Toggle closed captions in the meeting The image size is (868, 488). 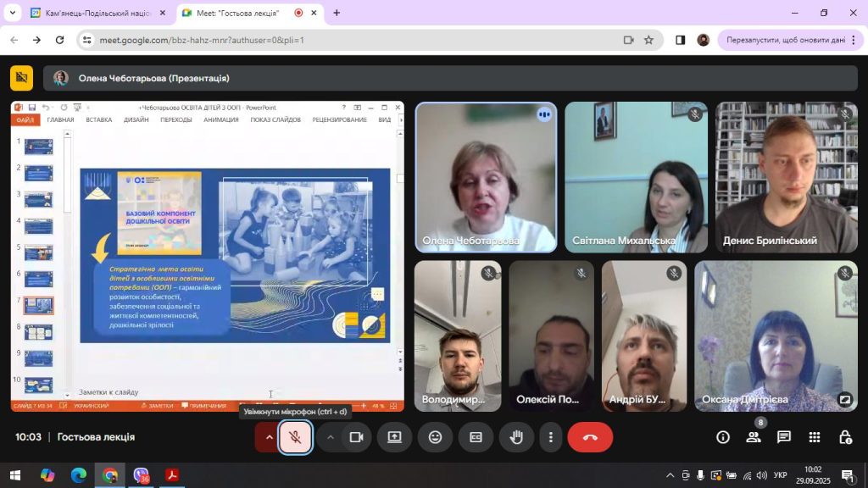[476, 437]
